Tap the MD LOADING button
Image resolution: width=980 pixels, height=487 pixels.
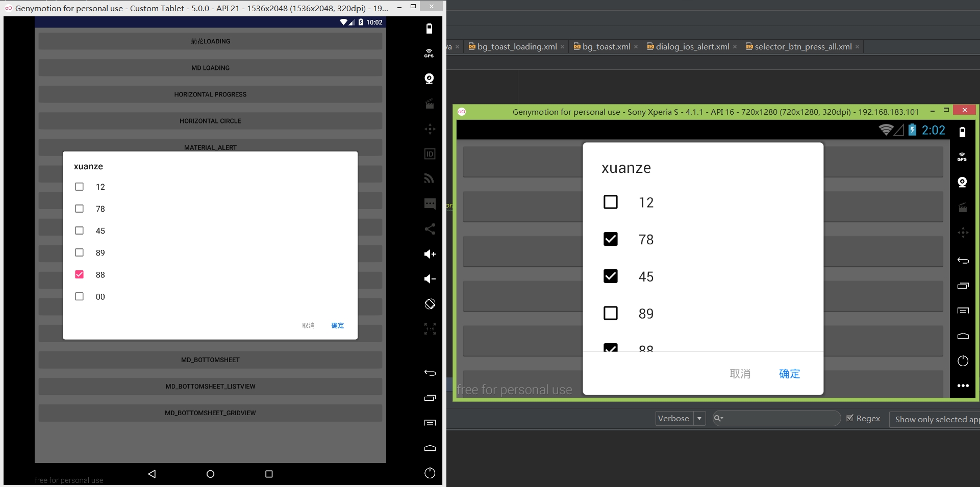pos(210,68)
